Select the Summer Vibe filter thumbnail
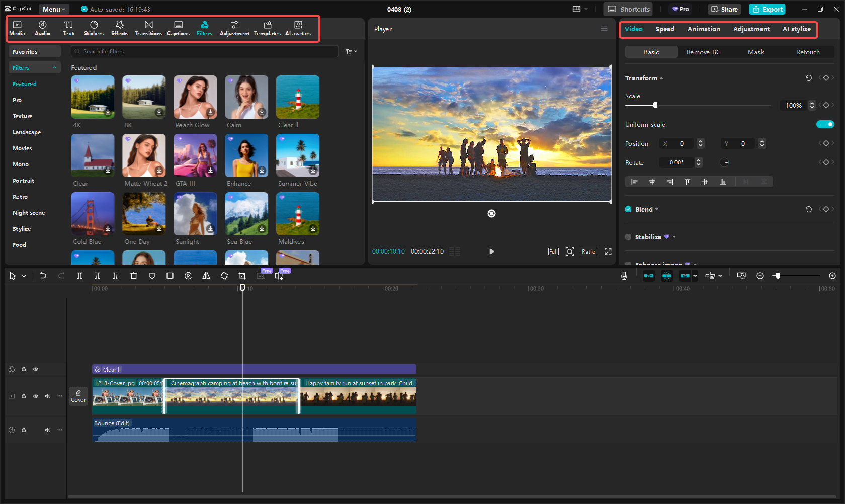Screen dimensions: 845x504 (297, 155)
